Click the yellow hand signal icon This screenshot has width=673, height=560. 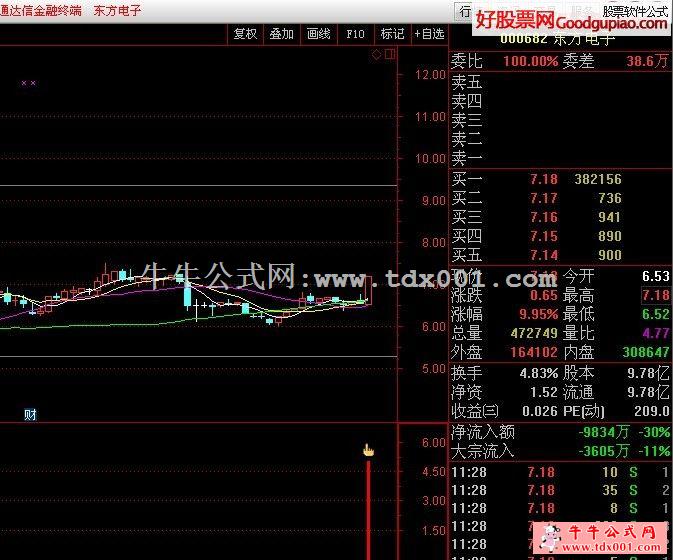[x=368, y=450]
